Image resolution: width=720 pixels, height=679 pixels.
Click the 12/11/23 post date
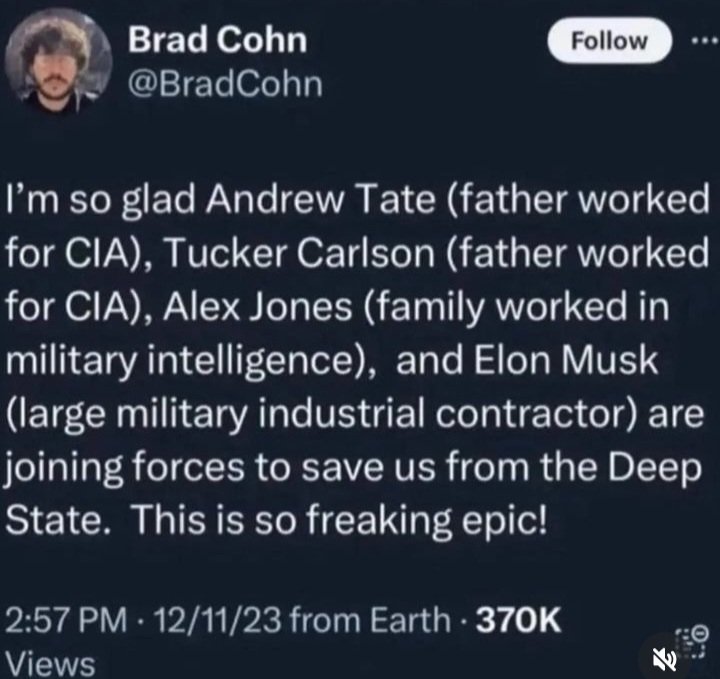click(x=205, y=621)
